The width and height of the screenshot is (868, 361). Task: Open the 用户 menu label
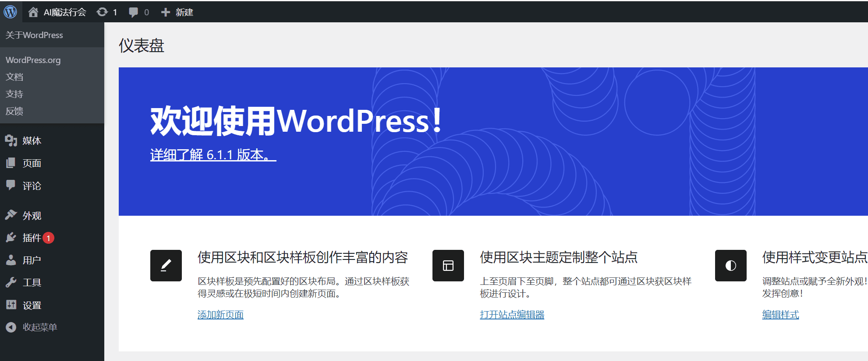coord(32,260)
